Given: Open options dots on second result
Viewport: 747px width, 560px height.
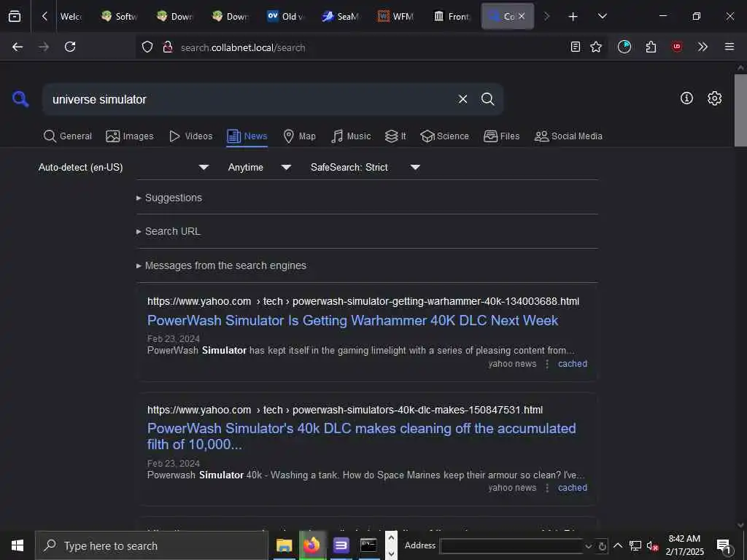Looking at the screenshot, I should (x=547, y=488).
